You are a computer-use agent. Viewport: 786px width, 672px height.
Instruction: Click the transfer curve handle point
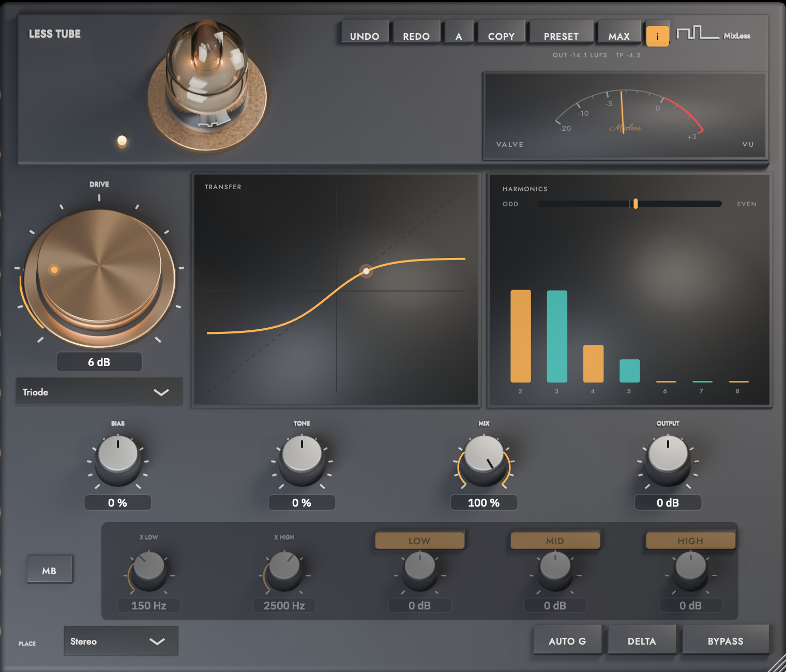[x=366, y=271]
